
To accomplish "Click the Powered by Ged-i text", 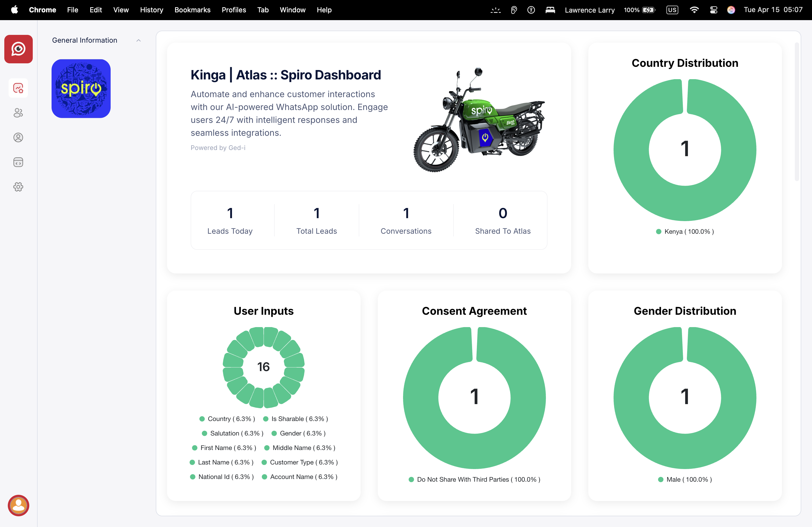I will [218, 148].
